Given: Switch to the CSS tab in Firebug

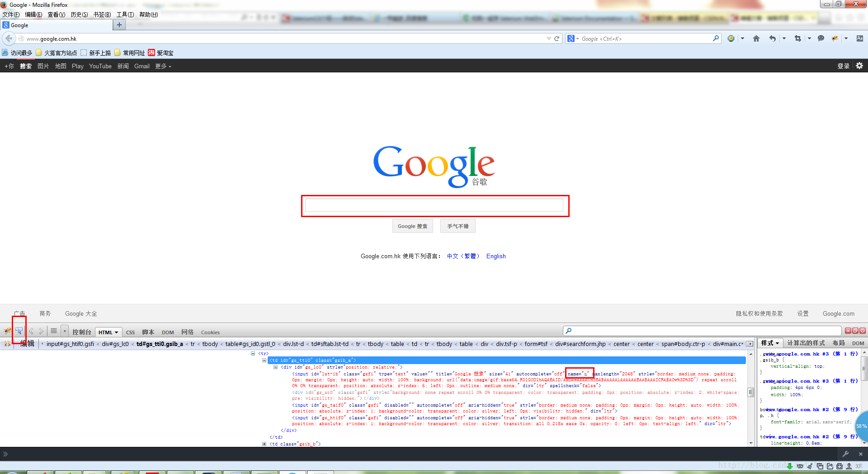Looking at the screenshot, I should point(130,332).
